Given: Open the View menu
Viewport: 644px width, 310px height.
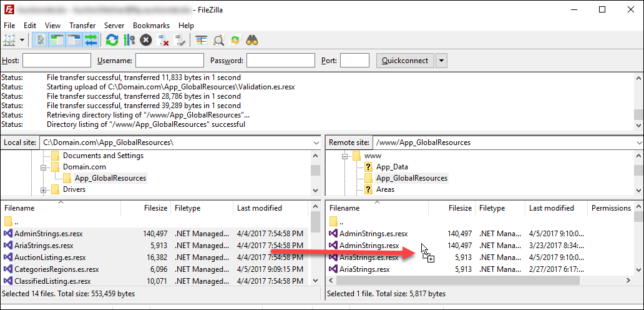Looking at the screenshot, I should coord(52,26).
